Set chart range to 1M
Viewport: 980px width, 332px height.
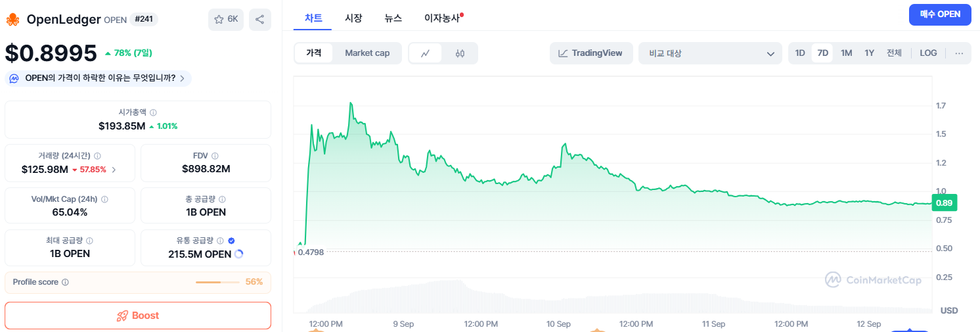pyautogui.click(x=846, y=53)
